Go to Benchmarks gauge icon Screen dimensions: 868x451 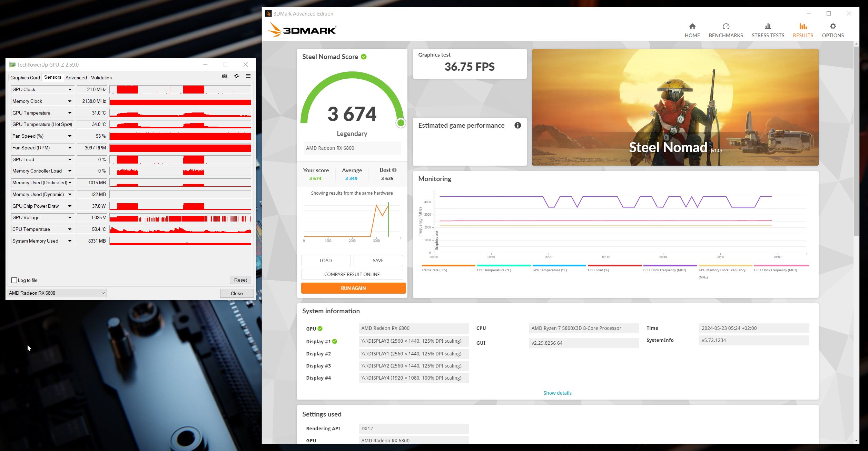pos(726,27)
